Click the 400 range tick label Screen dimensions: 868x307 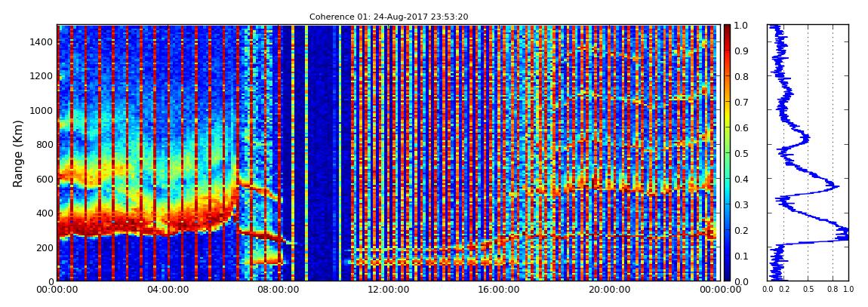[45, 213]
